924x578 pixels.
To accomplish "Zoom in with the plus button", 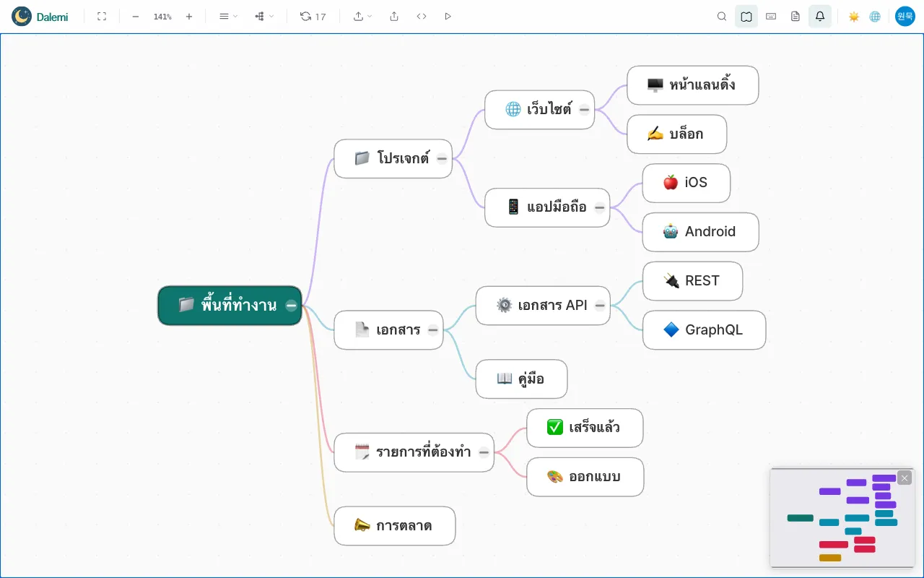I will tap(189, 16).
